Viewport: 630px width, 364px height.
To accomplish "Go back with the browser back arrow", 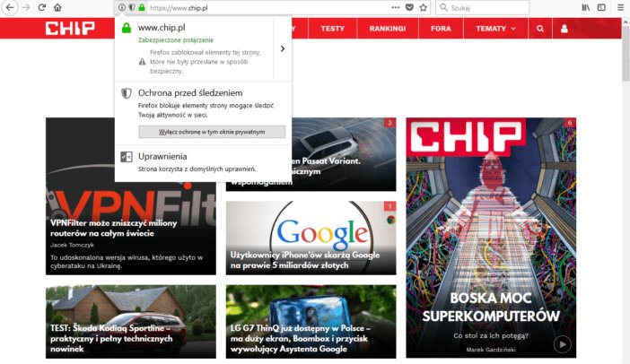I will (10, 8).
